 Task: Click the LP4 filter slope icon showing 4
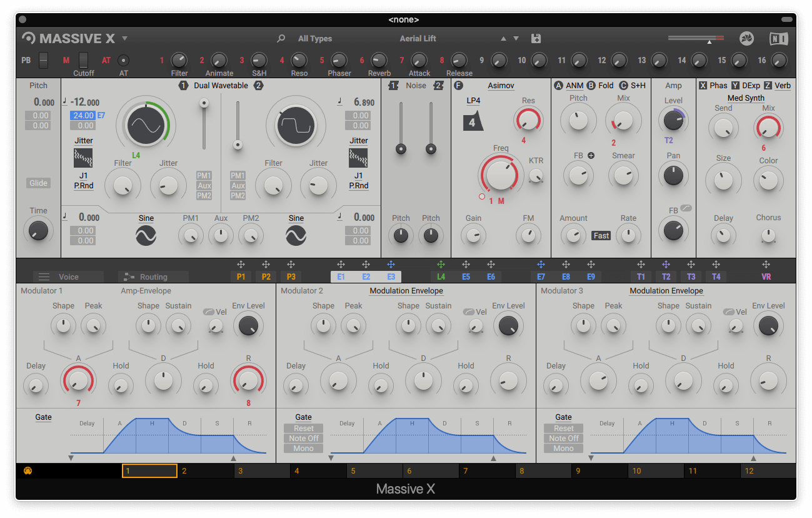click(473, 122)
